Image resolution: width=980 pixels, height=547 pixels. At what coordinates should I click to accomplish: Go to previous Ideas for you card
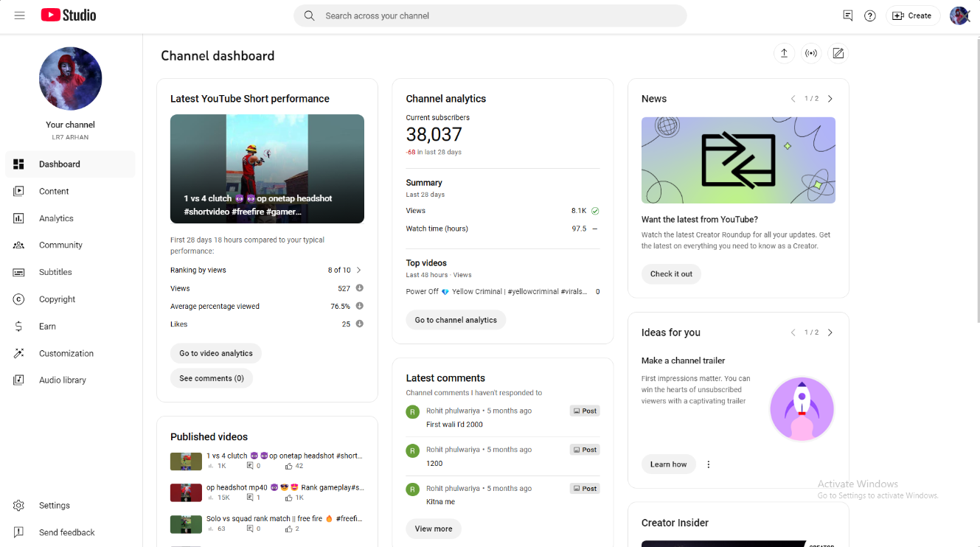793,332
